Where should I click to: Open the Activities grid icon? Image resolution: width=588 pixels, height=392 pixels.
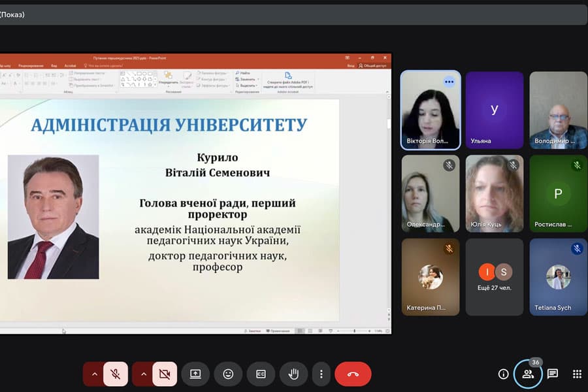point(577,374)
